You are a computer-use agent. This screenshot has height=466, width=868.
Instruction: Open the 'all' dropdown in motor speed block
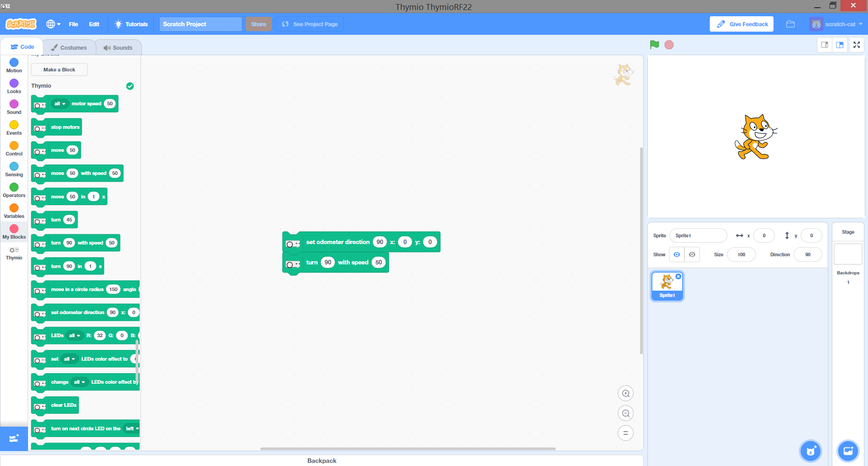[x=59, y=104]
